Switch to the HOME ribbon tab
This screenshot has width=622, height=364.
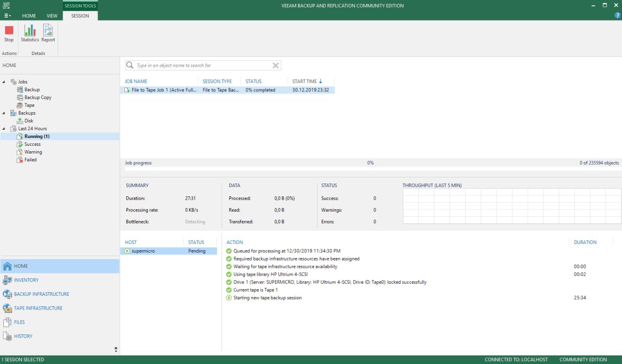[29, 16]
